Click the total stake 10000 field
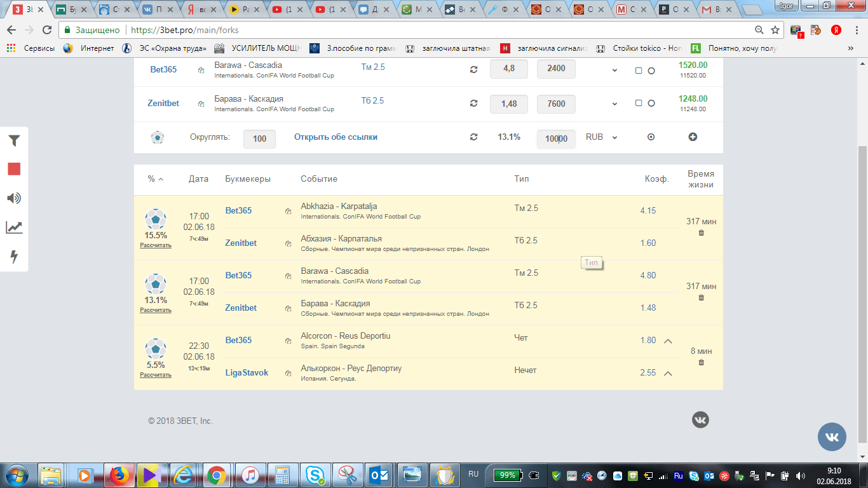Image resolution: width=868 pixels, height=488 pixels. (556, 139)
